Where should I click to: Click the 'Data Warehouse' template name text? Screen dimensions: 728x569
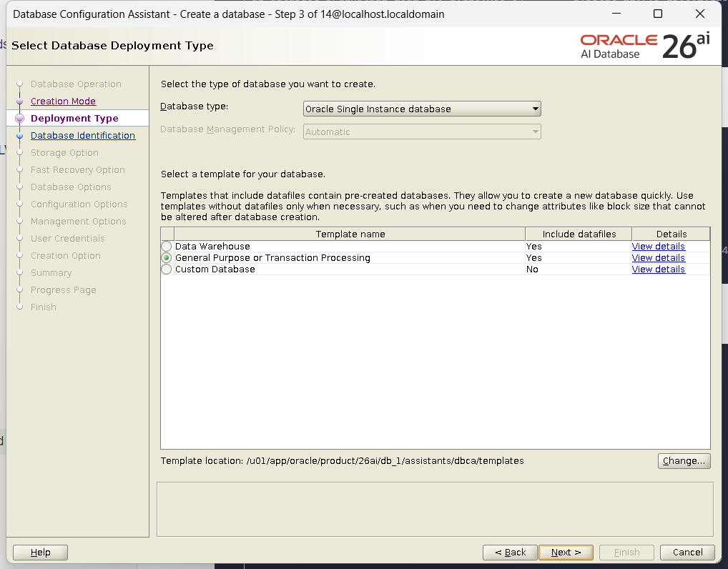click(212, 247)
